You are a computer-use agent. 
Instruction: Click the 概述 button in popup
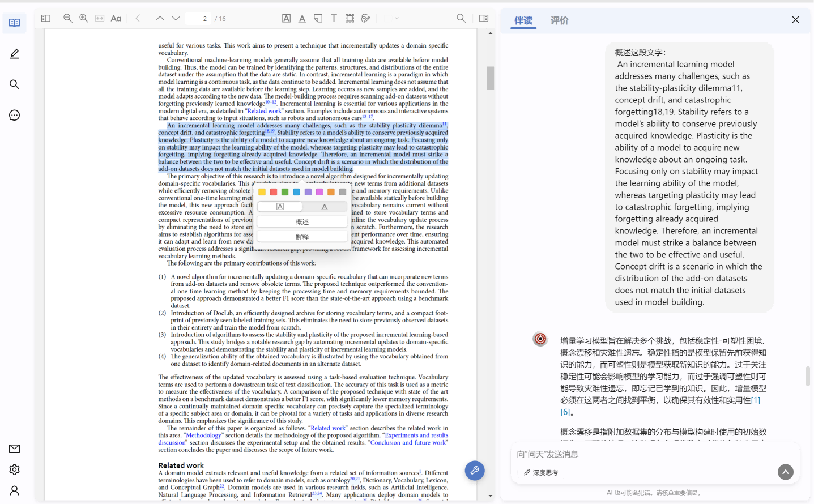pyautogui.click(x=302, y=221)
